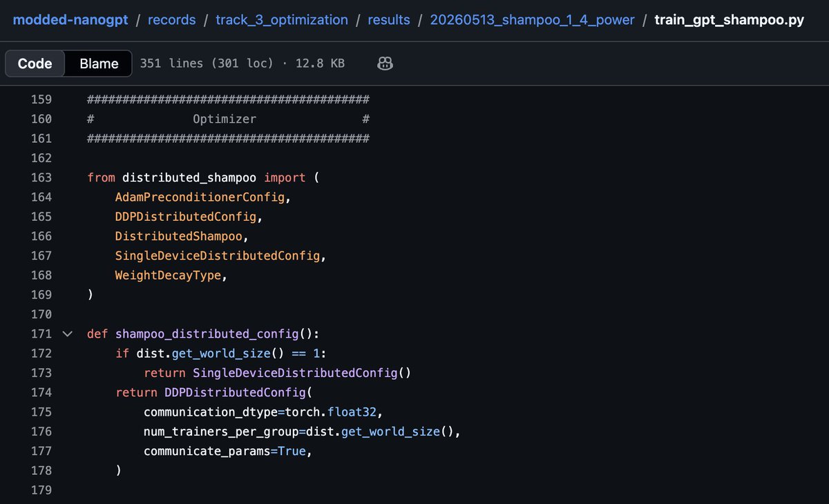Screen dimensions: 829x504
Task: Go to track_3_optimization breadcrumb folder
Action: pos(282,19)
